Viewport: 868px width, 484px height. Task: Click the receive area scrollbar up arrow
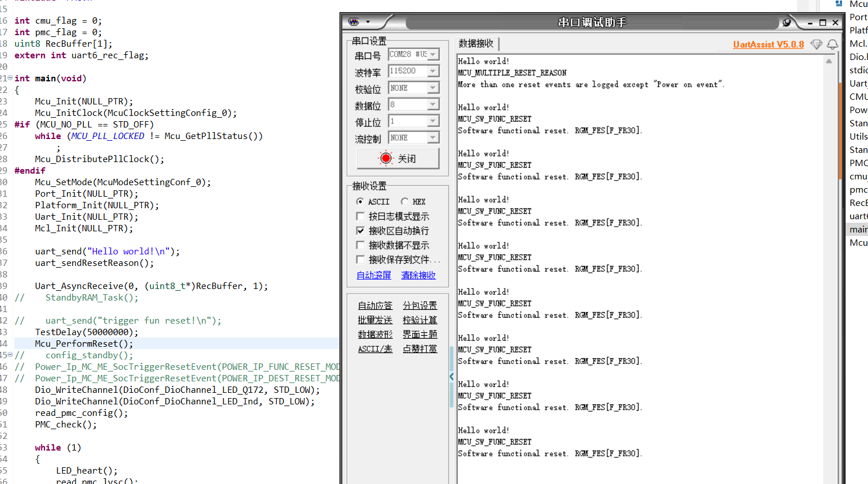(x=829, y=61)
